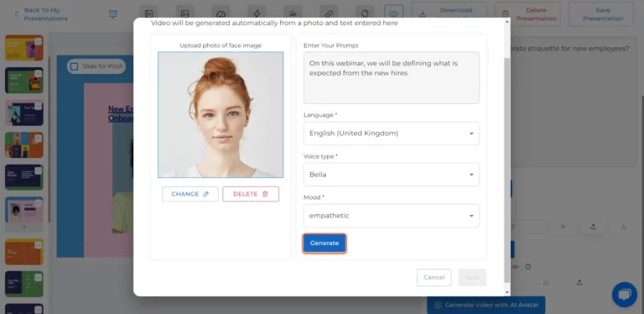Open three-dot menu on fourth slide thumbnail

tap(39, 139)
